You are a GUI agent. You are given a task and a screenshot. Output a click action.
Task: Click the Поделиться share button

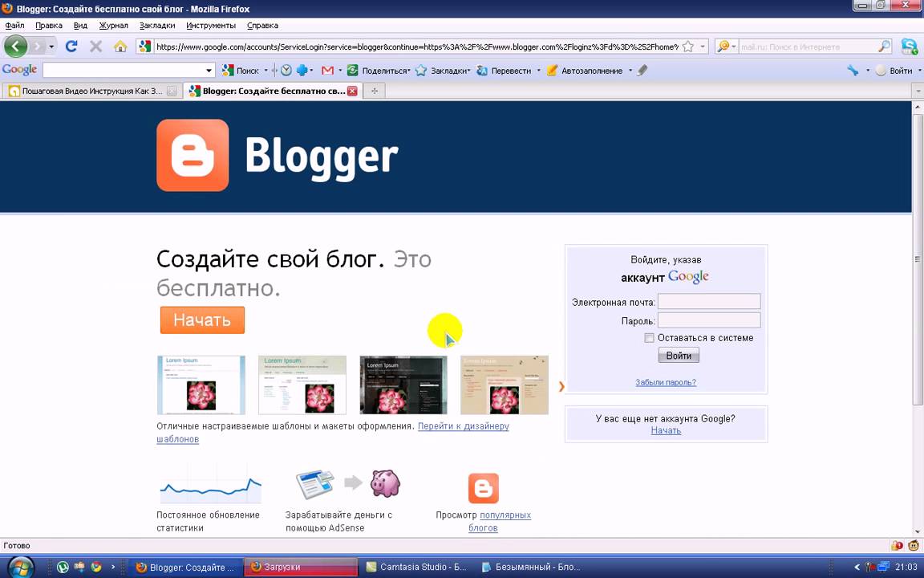click(x=378, y=70)
